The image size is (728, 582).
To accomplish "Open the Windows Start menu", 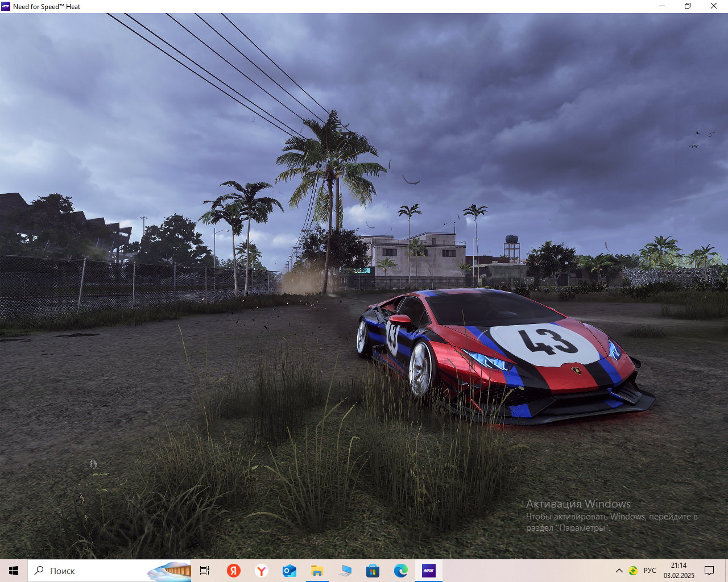I will 14,571.
